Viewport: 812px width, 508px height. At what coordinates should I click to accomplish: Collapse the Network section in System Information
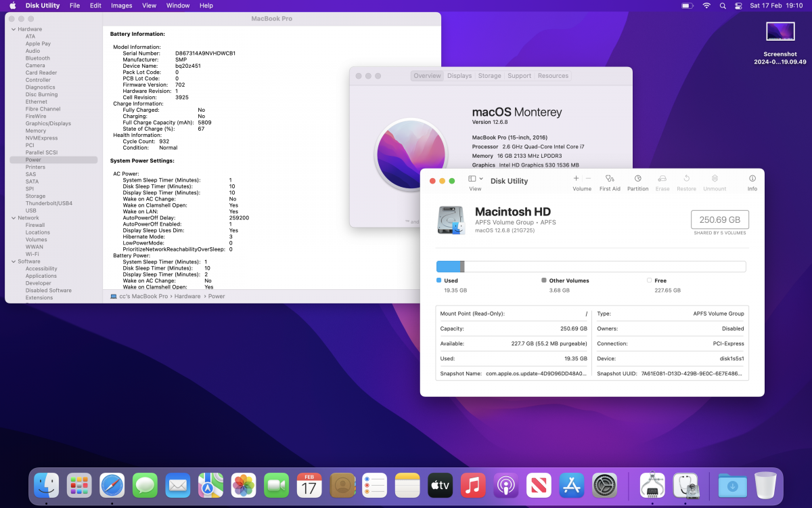(13, 218)
